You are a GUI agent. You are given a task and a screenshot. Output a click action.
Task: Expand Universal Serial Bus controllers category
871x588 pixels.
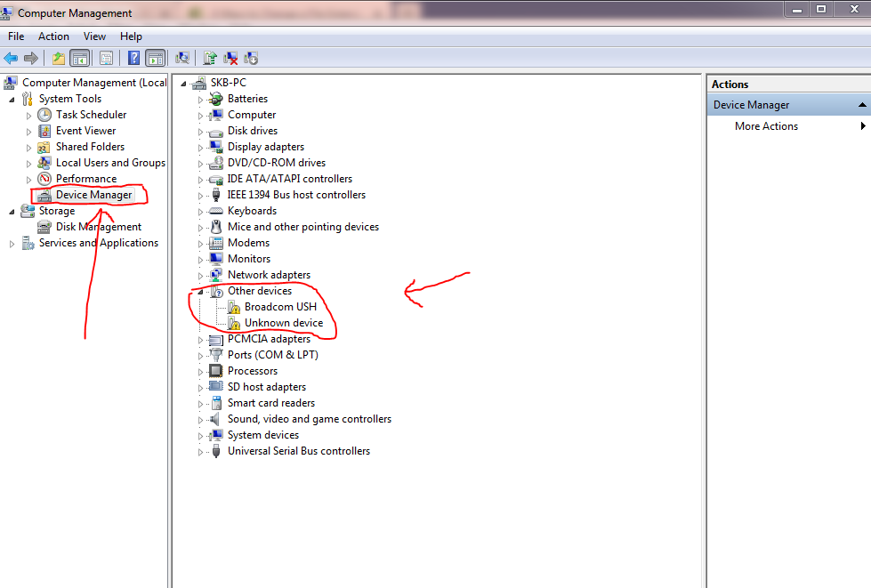200,452
